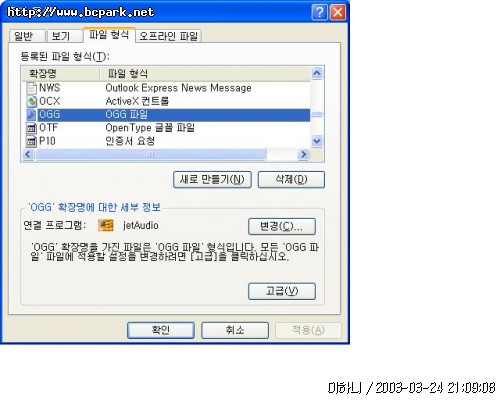Select the NWS extension row
Image resolution: width=500 pixels, height=400 pixels.
click(x=166, y=88)
